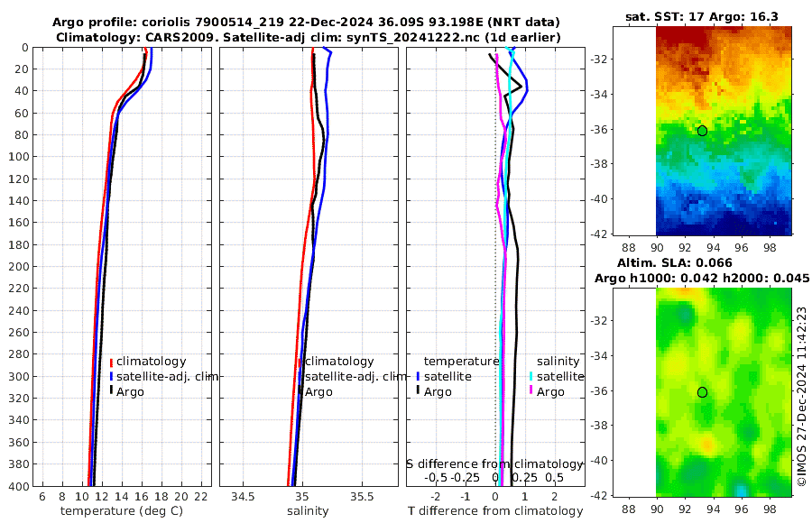Click 'climatology' legend text in temperature panel
Viewport: 812px width, 523px height.
click(152, 362)
